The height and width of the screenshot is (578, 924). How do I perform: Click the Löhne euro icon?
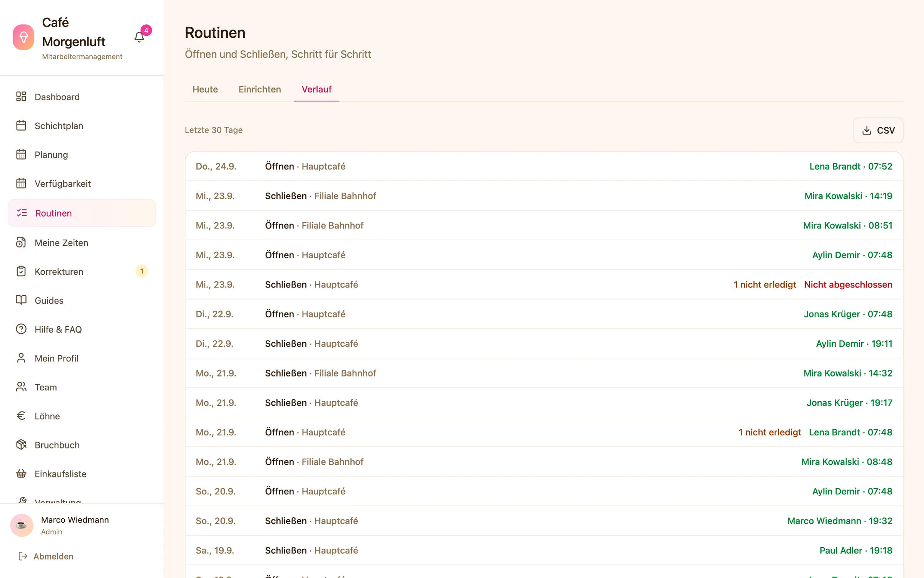click(21, 416)
